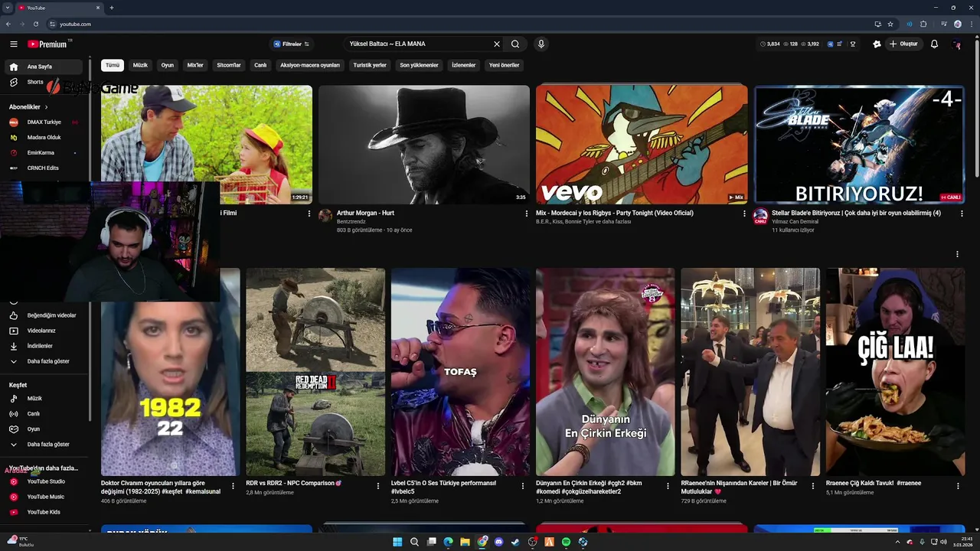Open Discord from the taskbar
The width and height of the screenshot is (980, 551).
coord(498,542)
